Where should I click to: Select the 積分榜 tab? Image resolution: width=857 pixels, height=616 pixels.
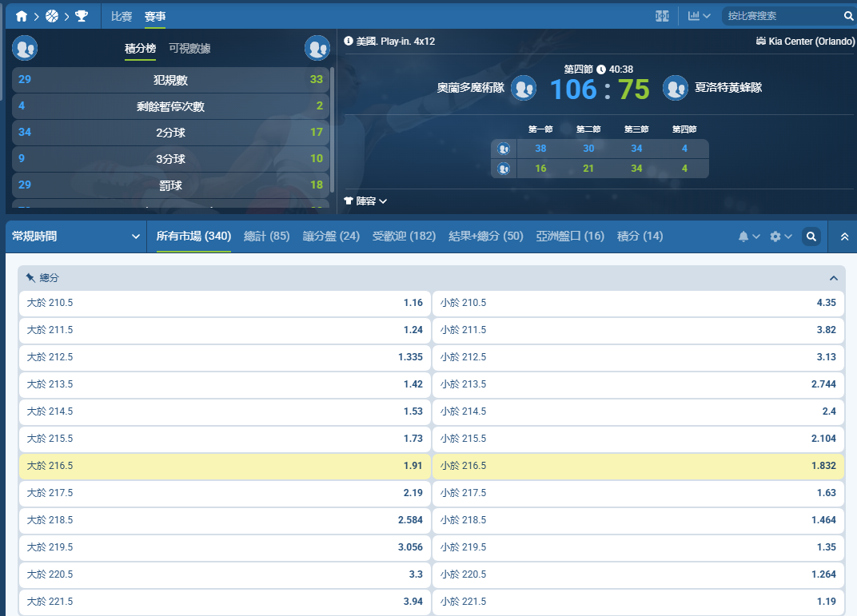pyautogui.click(x=140, y=48)
